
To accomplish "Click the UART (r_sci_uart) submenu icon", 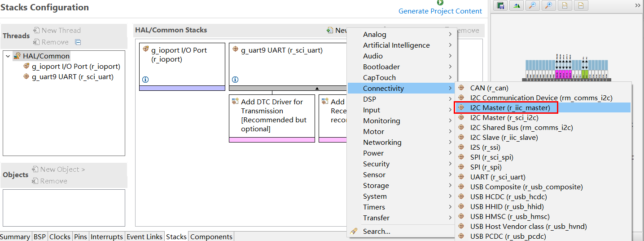I will click(x=461, y=177).
